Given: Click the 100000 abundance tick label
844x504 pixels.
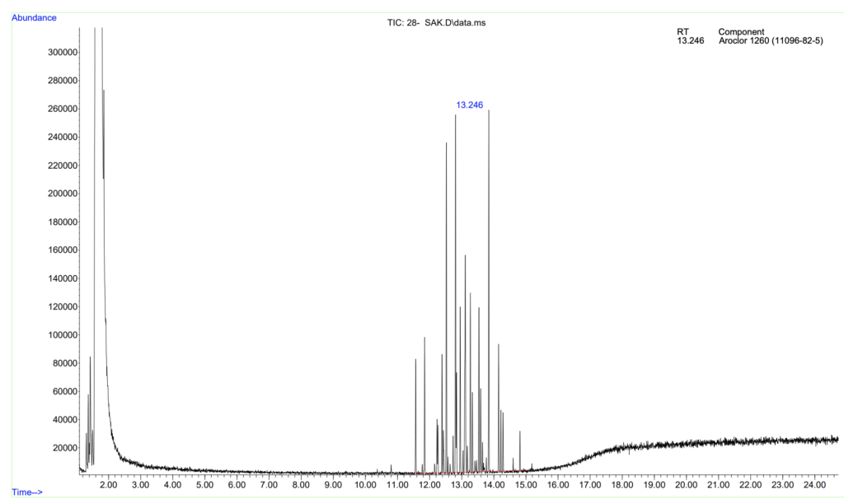Looking at the screenshot, I should click(63, 334).
